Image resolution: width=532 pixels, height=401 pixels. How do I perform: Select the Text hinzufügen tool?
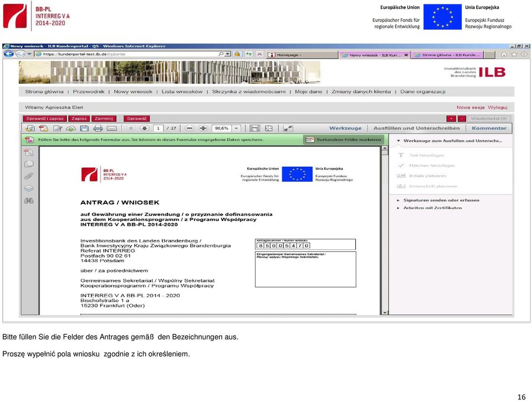point(421,155)
